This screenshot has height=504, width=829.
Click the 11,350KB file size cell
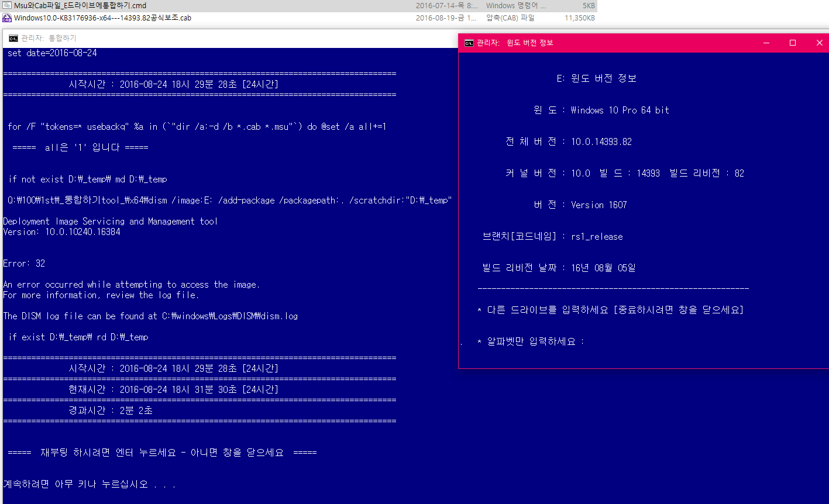tap(580, 18)
